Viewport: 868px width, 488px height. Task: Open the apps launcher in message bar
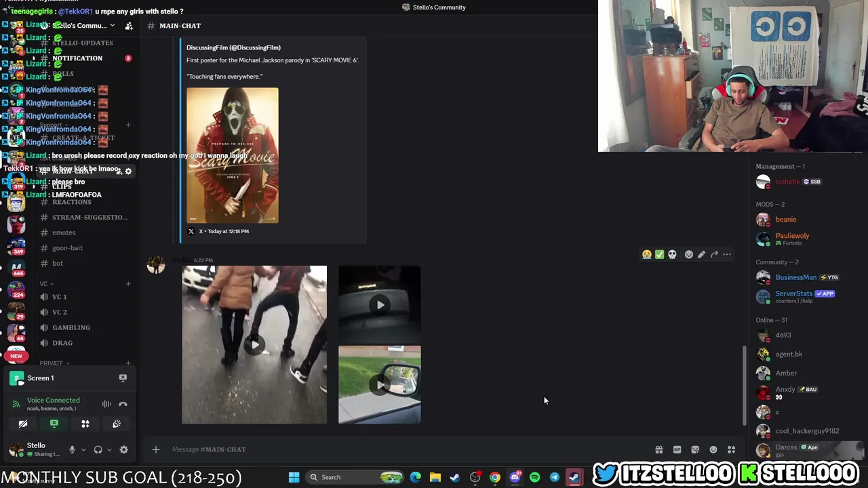pos(731,449)
